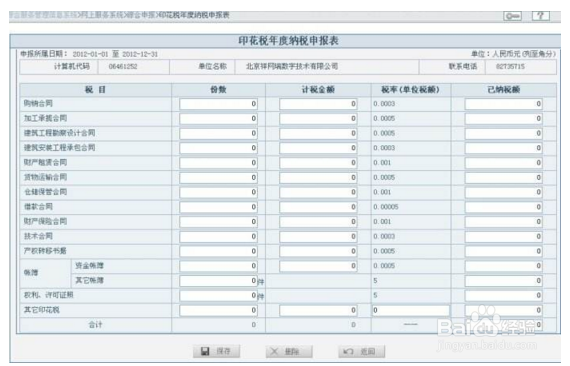Click the 保存 save button
Viewport: 570px width, 366px height.
[217, 351]
